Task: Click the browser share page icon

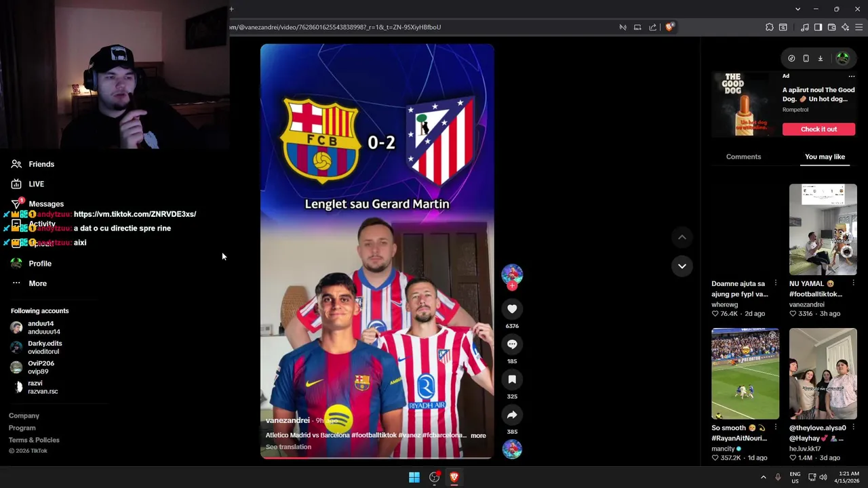Action: 652,27
